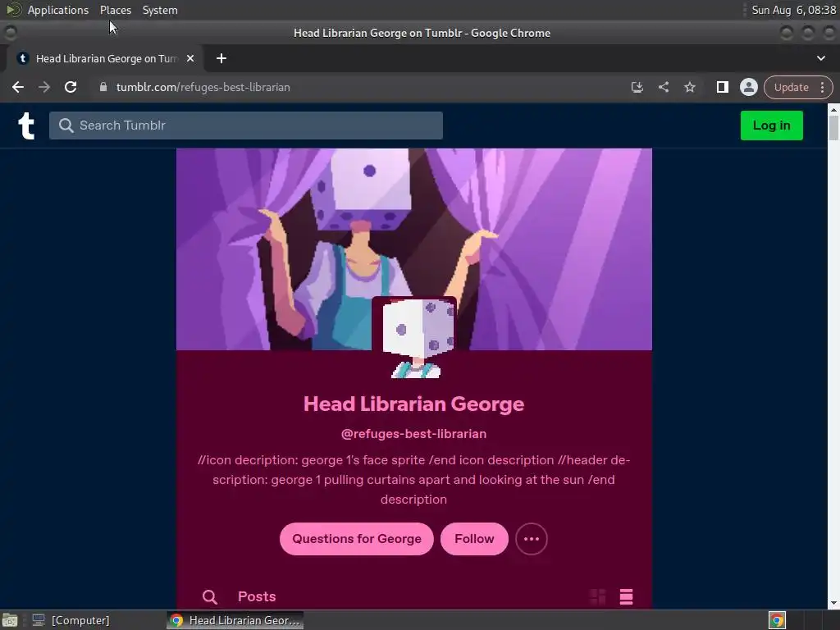
Task: Select the Posts tab on blog
Action: click(257, 597)
